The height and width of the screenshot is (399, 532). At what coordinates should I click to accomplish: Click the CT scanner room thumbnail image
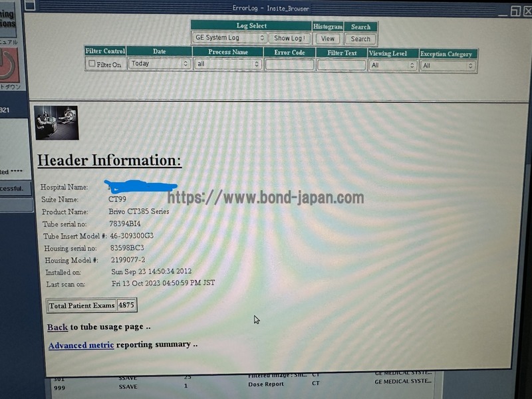click(57, 122)
